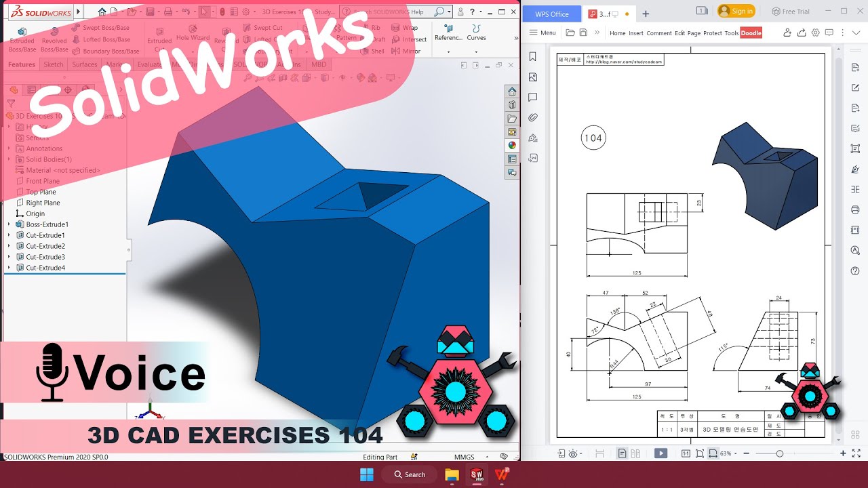This screenshot has height=488, width=868.
Task: Click the Intersect feature tool
Action: tap(409, 39)
